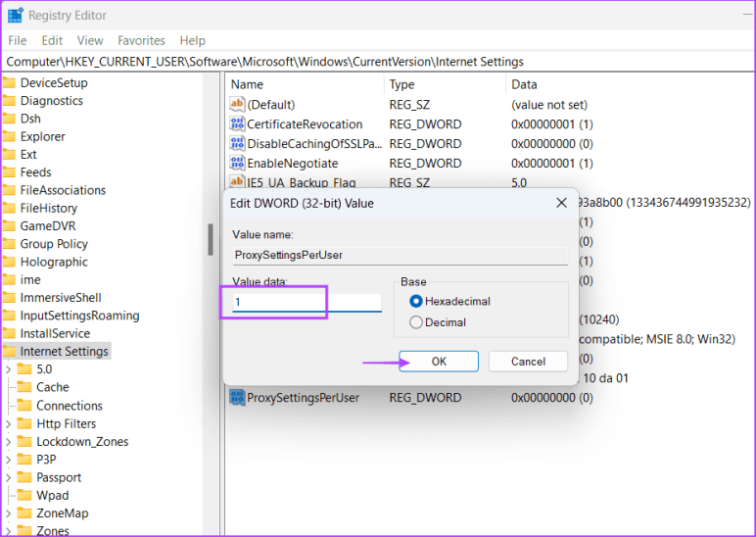Click the Registry Editor app icon in title bar
The image size is (756, 537).
pyautogui.click(x=16, y=16)
